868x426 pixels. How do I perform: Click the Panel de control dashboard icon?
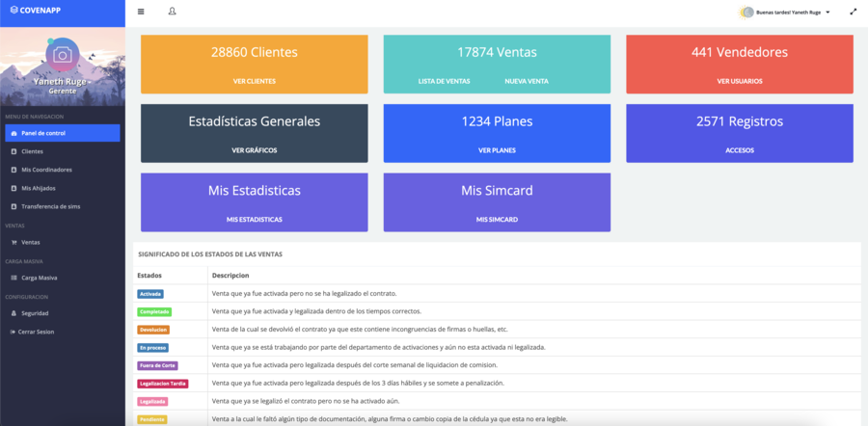point(14,133)
